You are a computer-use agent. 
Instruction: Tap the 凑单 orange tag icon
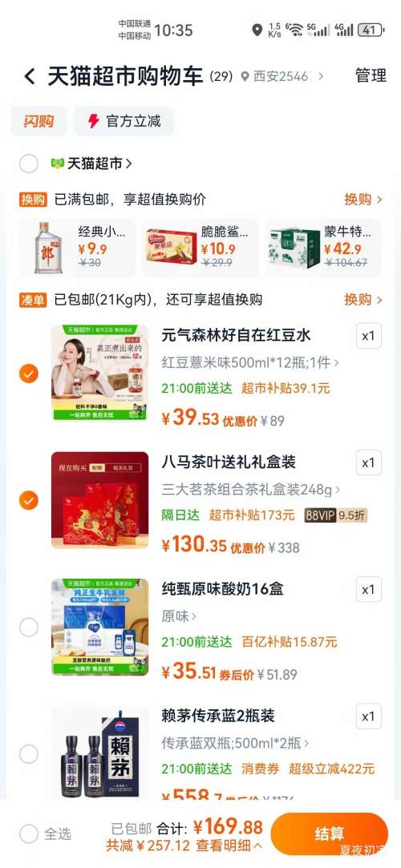[x=33, y=300]
